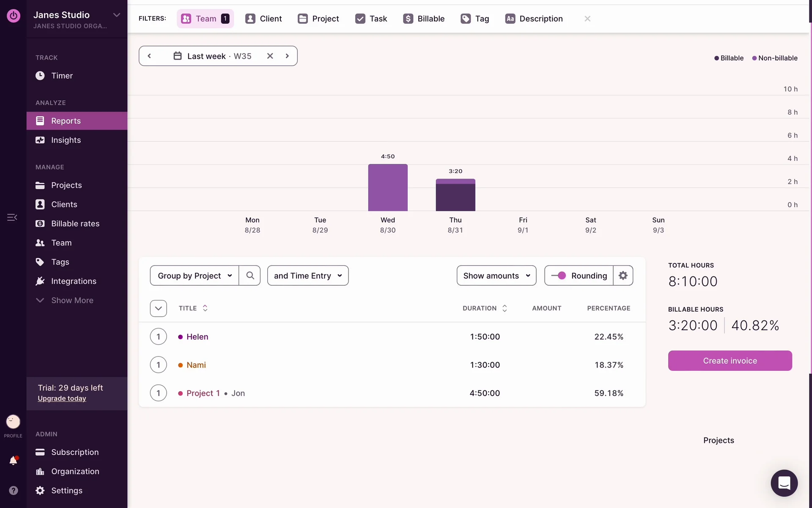This screenshot has width=812, height=508.
Task: Open the profile avatar
Action: tap(13, 422)
